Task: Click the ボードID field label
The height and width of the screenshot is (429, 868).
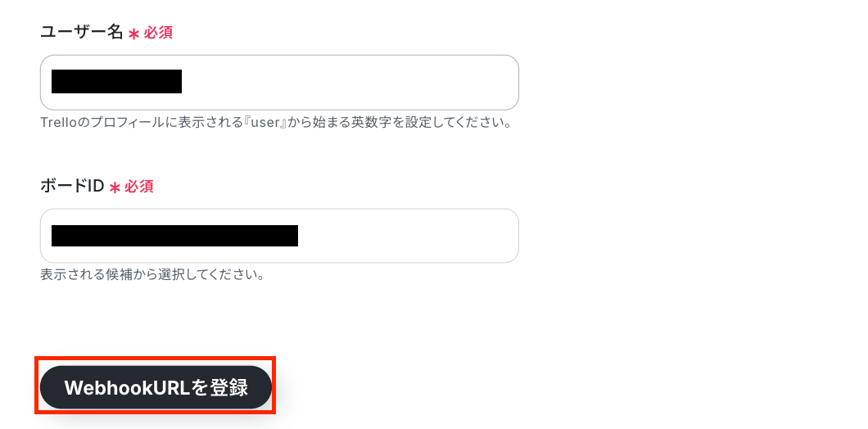Action: [72, 186]
